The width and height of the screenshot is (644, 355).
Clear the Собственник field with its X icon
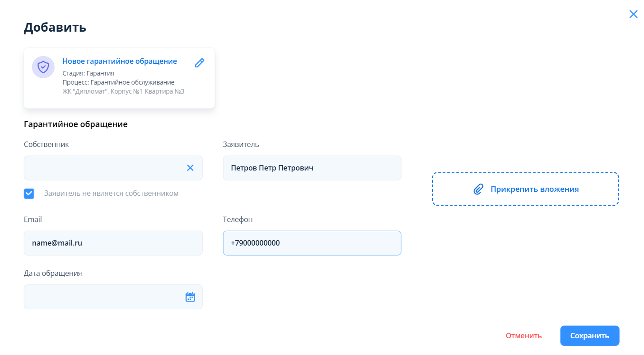190,168
